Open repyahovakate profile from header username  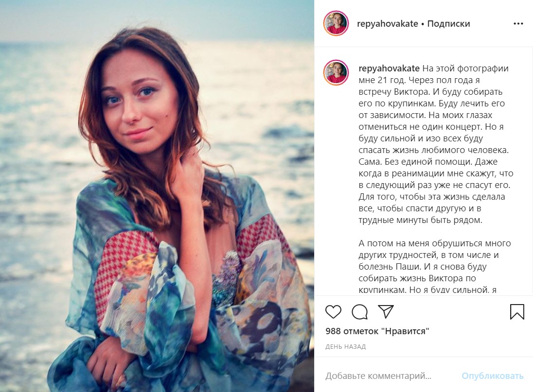(388, 23)
